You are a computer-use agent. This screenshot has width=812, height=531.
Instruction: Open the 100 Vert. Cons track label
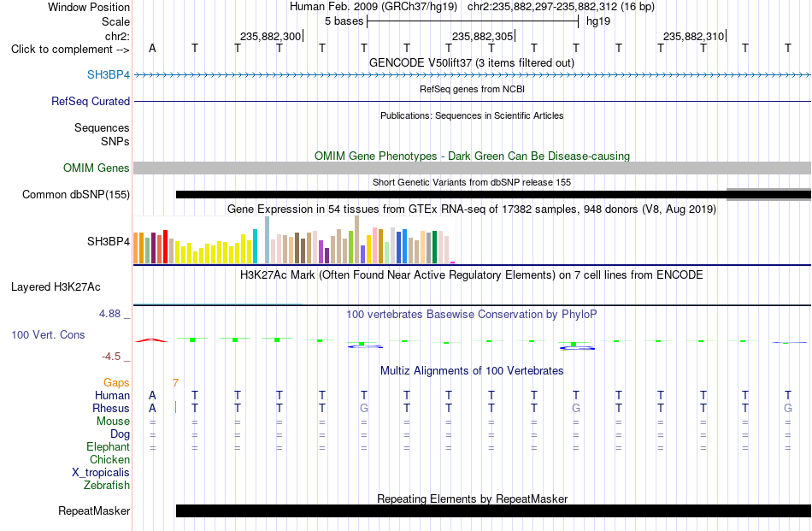(48, 334)
